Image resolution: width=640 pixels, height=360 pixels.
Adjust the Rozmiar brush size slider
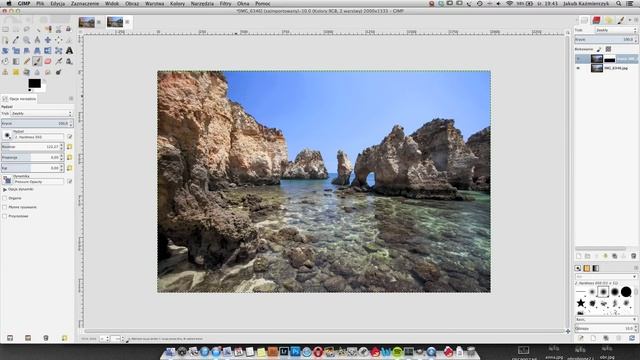pos(32,147)
